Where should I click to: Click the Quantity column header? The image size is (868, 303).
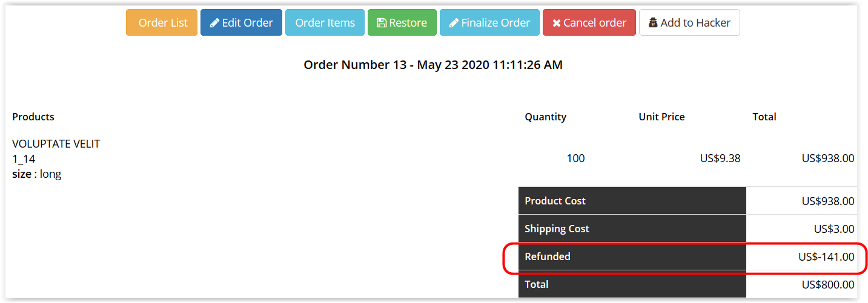(545, 117)
